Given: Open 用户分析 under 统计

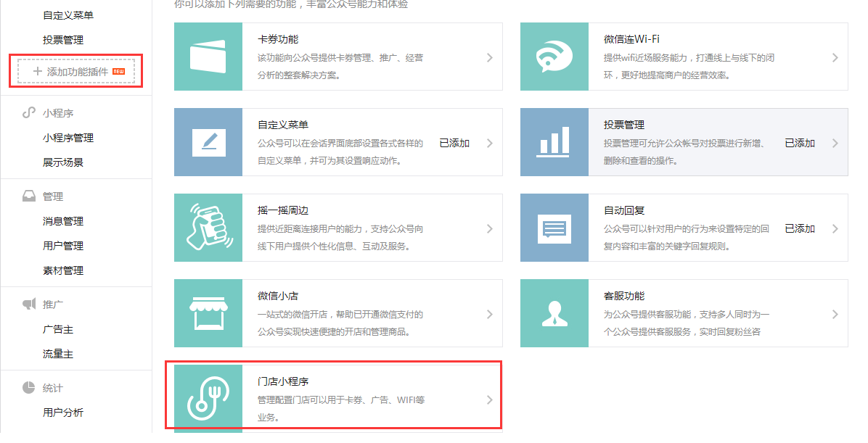Looking at the screenshot, I should [63, 413].
